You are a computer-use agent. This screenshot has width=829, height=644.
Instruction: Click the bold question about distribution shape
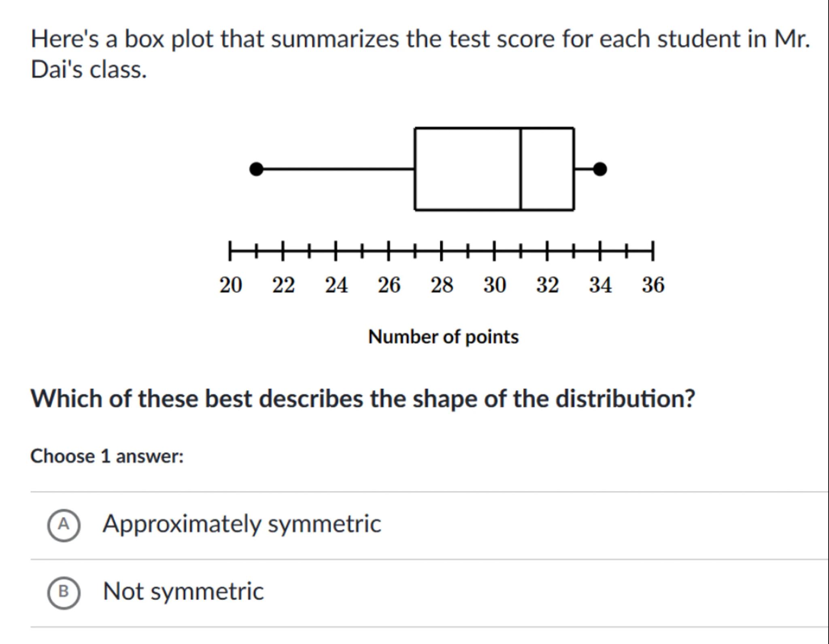(x=363, y=399)
